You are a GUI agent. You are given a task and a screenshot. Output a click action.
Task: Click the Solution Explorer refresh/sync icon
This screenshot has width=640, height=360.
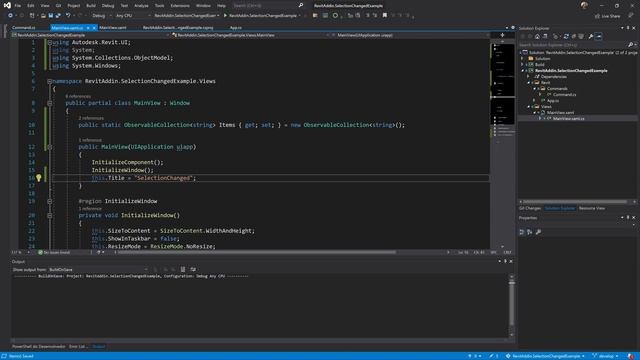tap(566, 36)
